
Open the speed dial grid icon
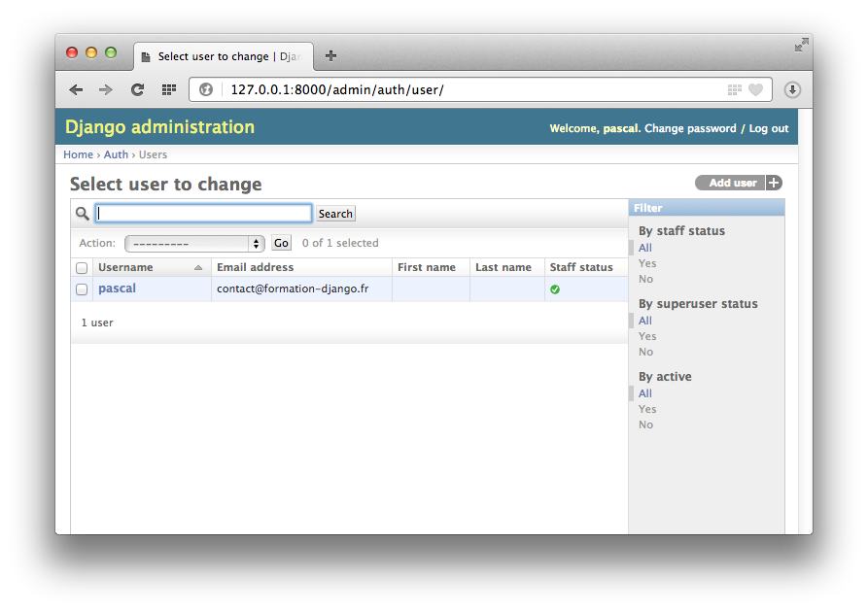coord(169,89)
